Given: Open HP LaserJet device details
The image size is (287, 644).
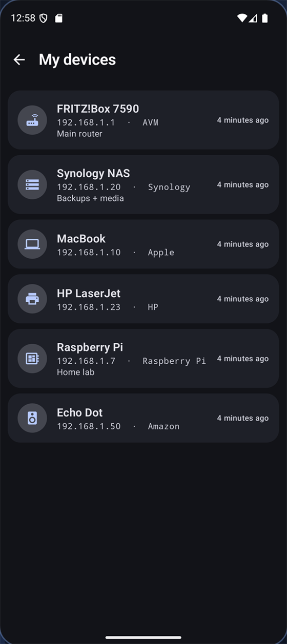Looking at the screenshot, I should (143, 299).
